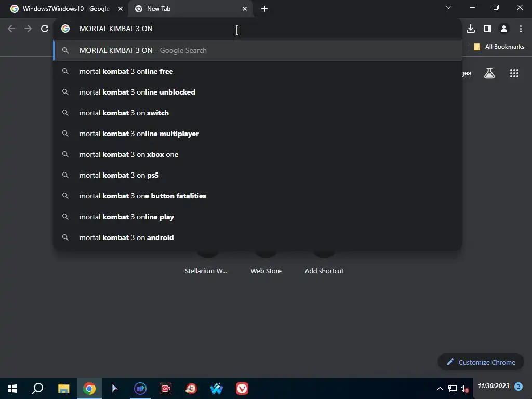Select 'MORTAL KIMBAT 3 ON - Google Search' suggestion

click(258, 50)
